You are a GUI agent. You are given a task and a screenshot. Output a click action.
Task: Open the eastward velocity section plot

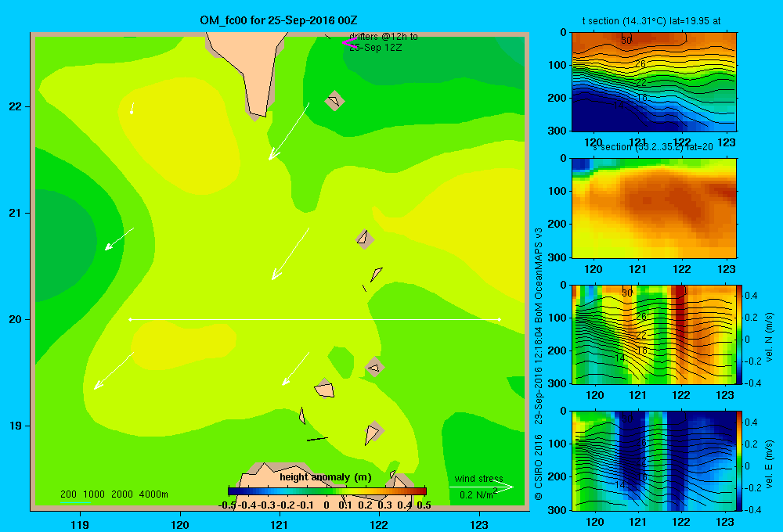(654, 460)
